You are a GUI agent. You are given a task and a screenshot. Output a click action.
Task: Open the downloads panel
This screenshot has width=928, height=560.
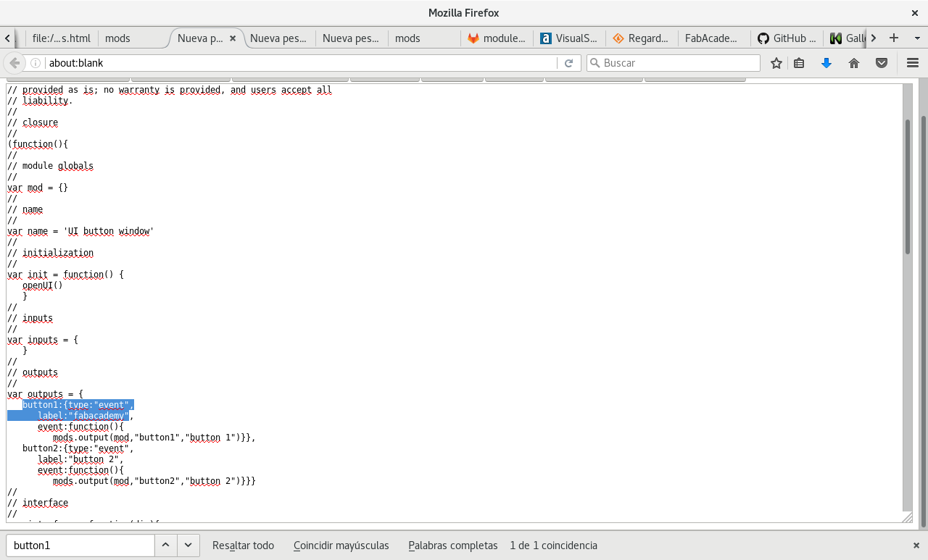pos(826,63)
